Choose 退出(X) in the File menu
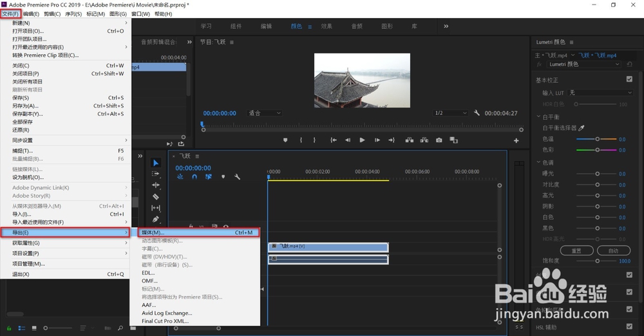This screenshot has width=644, height=336. point(66,274)
